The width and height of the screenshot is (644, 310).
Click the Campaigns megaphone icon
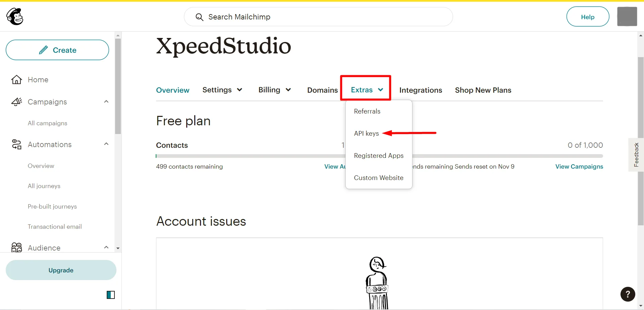(17, 102)
